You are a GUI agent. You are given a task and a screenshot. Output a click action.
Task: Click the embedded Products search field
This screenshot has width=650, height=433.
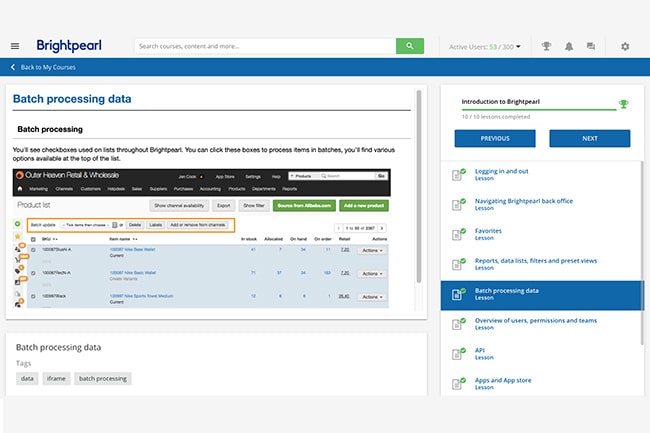tap(348, 176)
